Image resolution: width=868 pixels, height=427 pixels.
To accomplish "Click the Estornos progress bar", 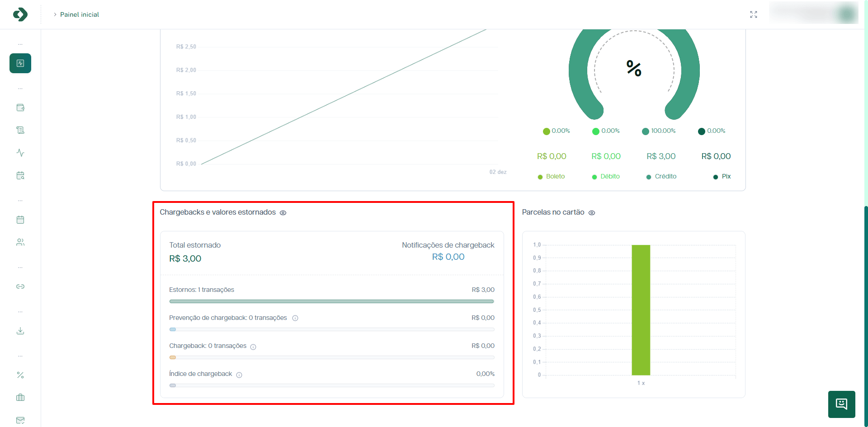I will (331, 301).
